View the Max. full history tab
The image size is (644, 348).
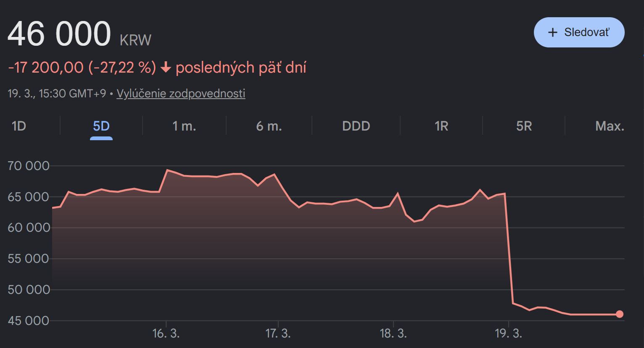pyautogui.click(x=610, y=126)
